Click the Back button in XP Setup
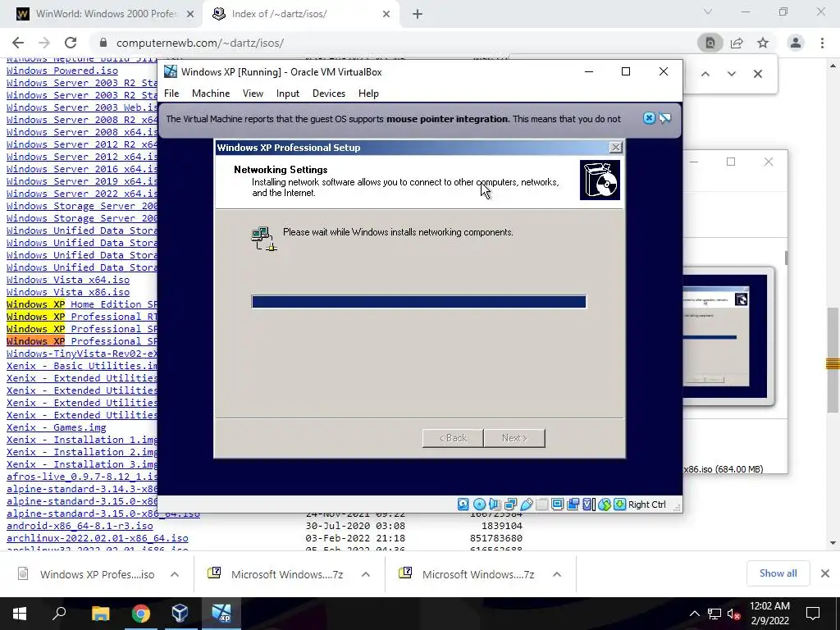Image resolution: width=840 pixels, height=630 pixels. pos(453,438)
